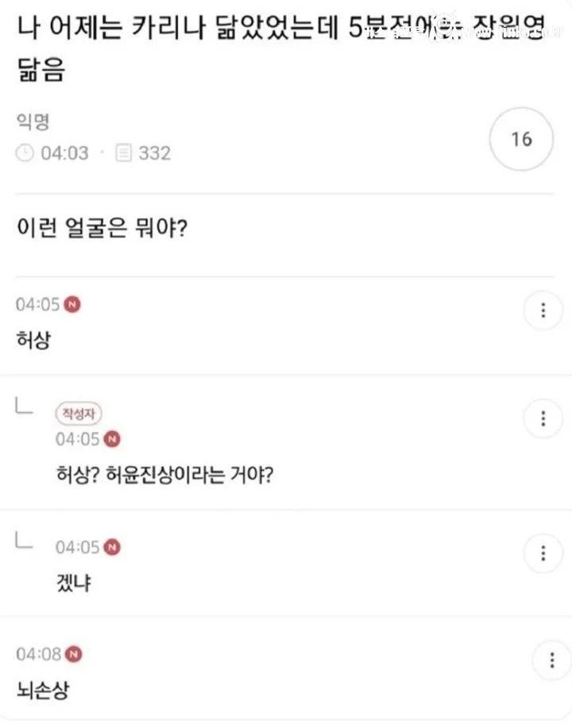Click the N badge next to 04:08

tap(74, 654)
